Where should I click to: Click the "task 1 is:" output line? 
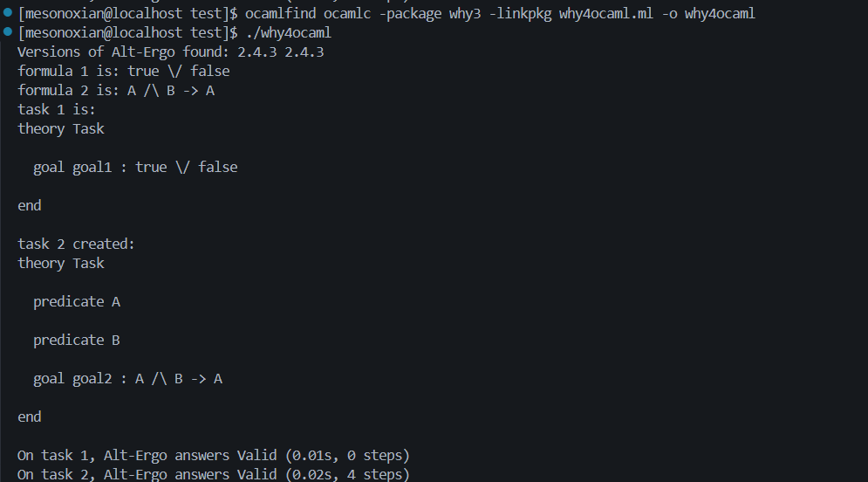(x=57, y=109)
